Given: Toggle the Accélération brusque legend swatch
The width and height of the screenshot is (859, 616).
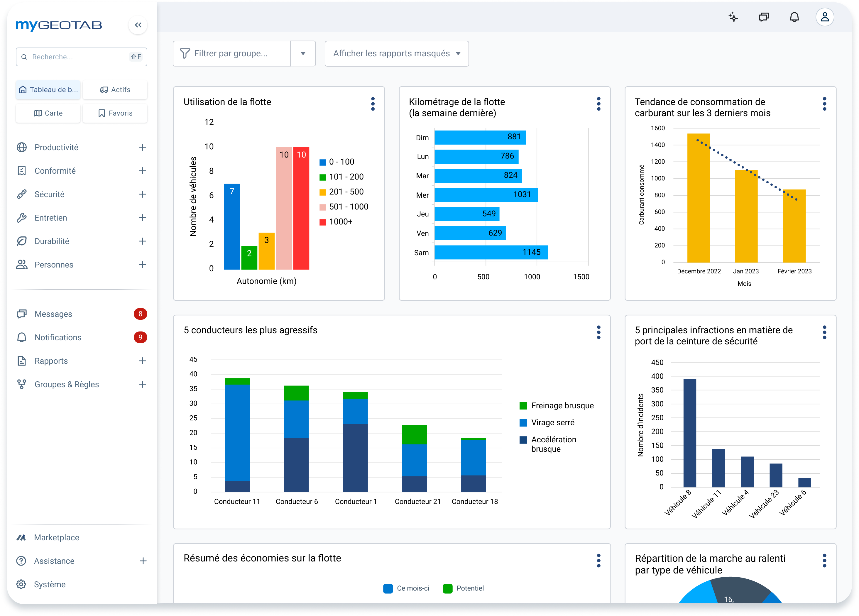Looking at the screenshot, I should point(523,440).
